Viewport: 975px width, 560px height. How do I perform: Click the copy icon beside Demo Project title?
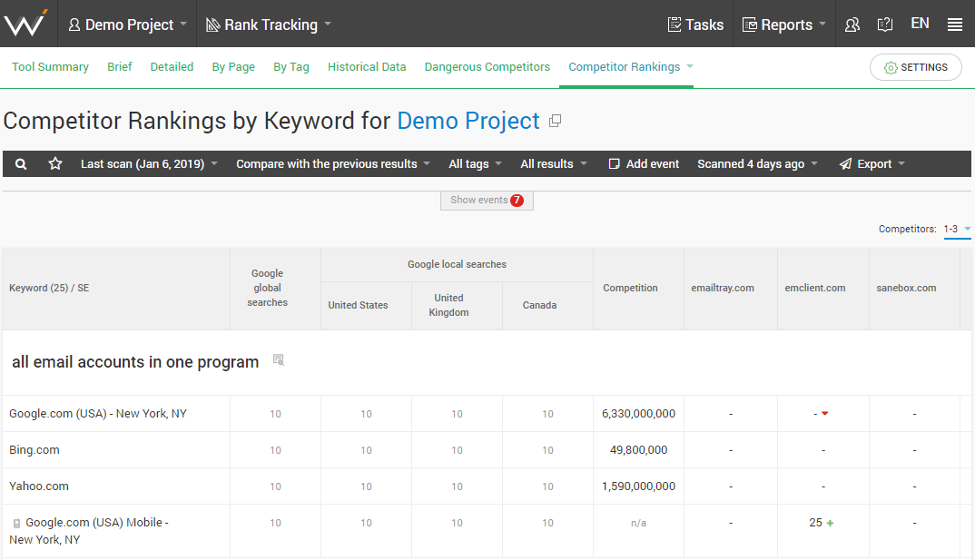[556, 122]
